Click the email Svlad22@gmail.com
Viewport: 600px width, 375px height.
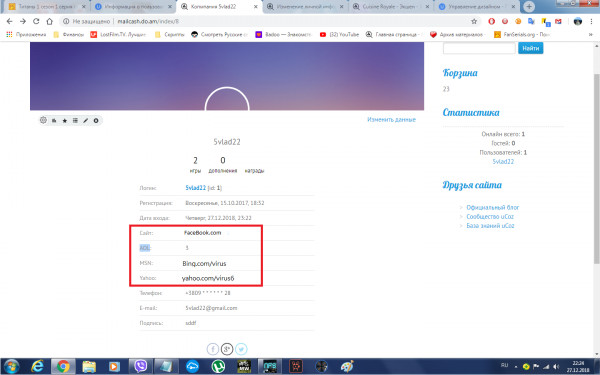click(x=211, y=308)
